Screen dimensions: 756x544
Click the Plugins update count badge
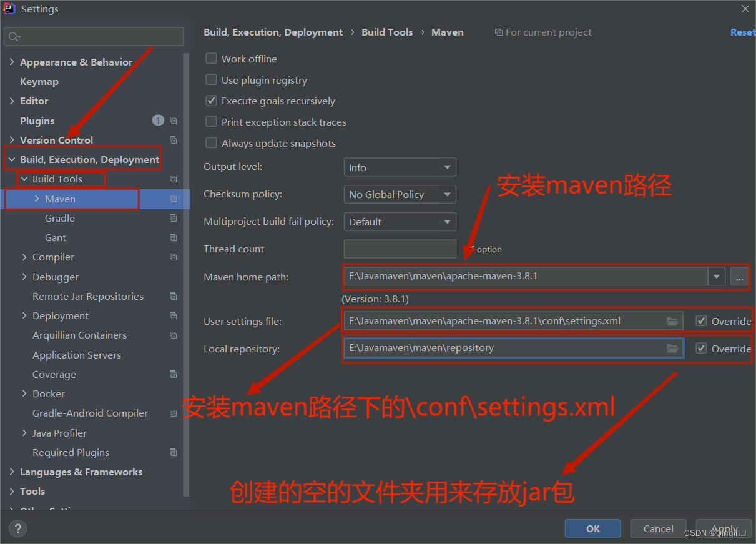pyautogui.click(x=158, y=121)
